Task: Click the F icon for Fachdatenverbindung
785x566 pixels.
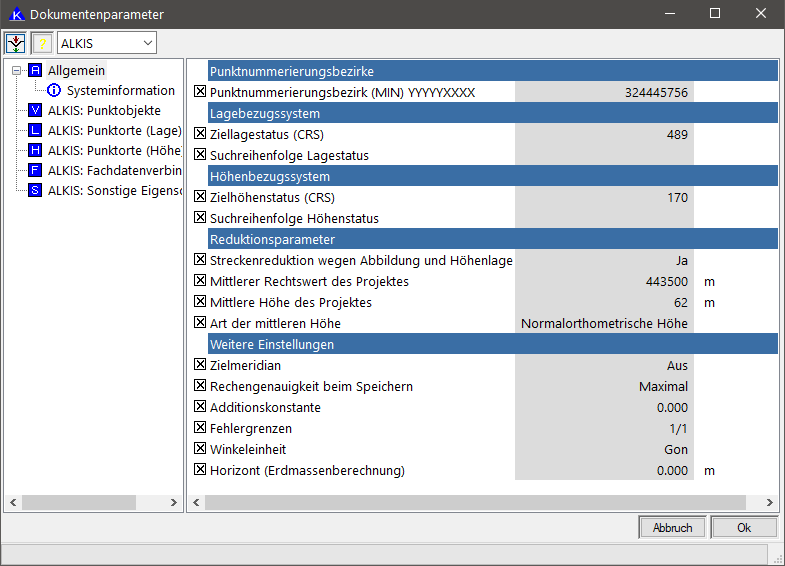Action: [36, 170]
